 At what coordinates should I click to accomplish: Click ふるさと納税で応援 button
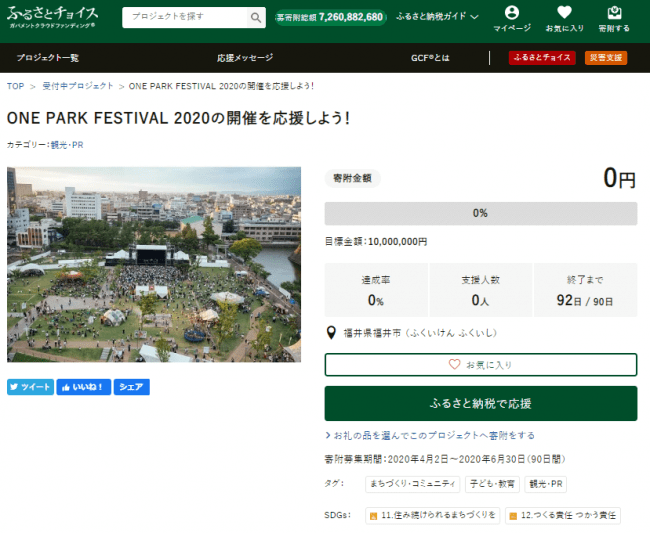point(481,404)
